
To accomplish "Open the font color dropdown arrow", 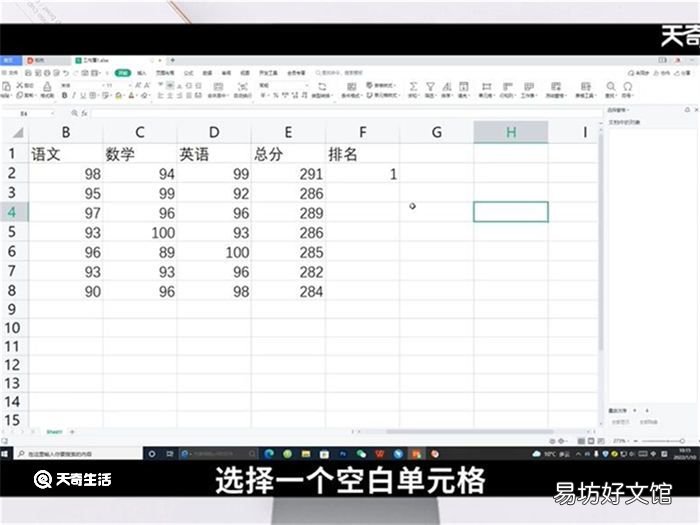I will 137,96.
